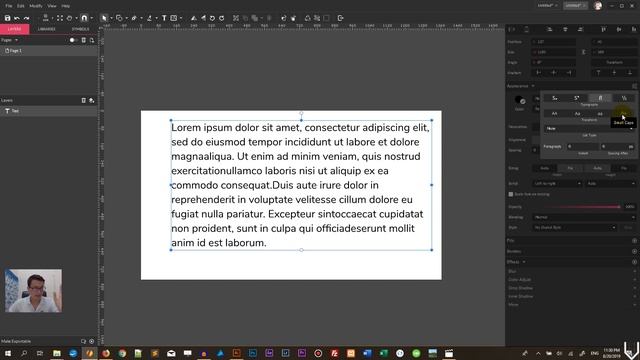Toggle the fractions ½ typography button
640x360 pixels.
tap(624, 98)
